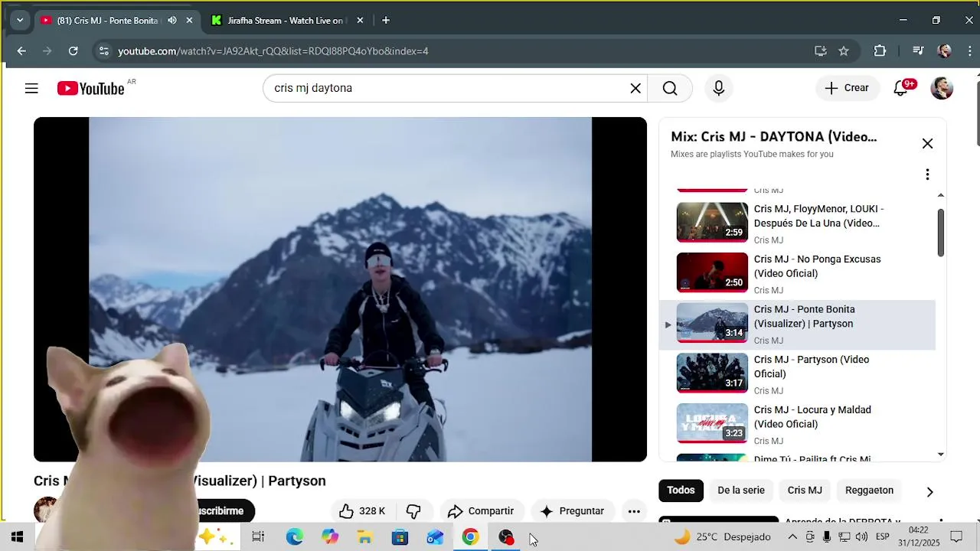Select the De la serie chip
Image resolution: width=980 pixels, height=551 pixels.
coord(741,491)
